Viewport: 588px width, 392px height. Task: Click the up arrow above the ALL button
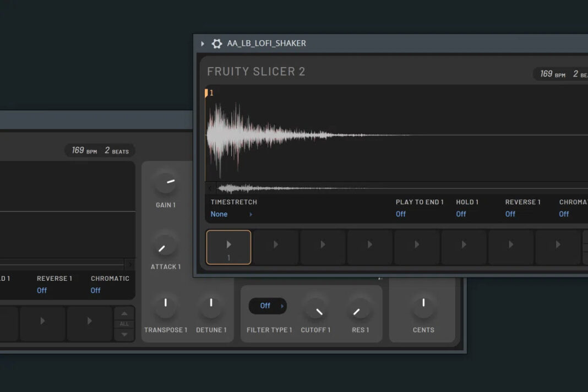124,313
